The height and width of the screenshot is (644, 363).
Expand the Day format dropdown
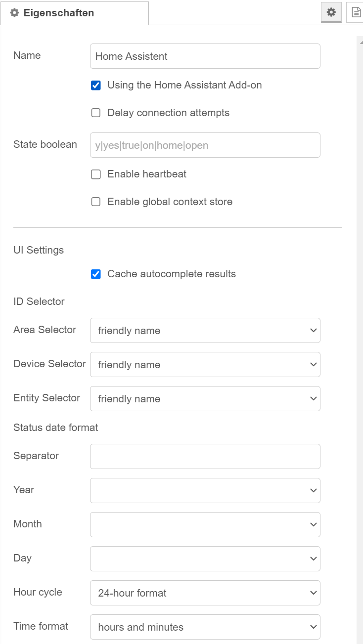[205, 558]
